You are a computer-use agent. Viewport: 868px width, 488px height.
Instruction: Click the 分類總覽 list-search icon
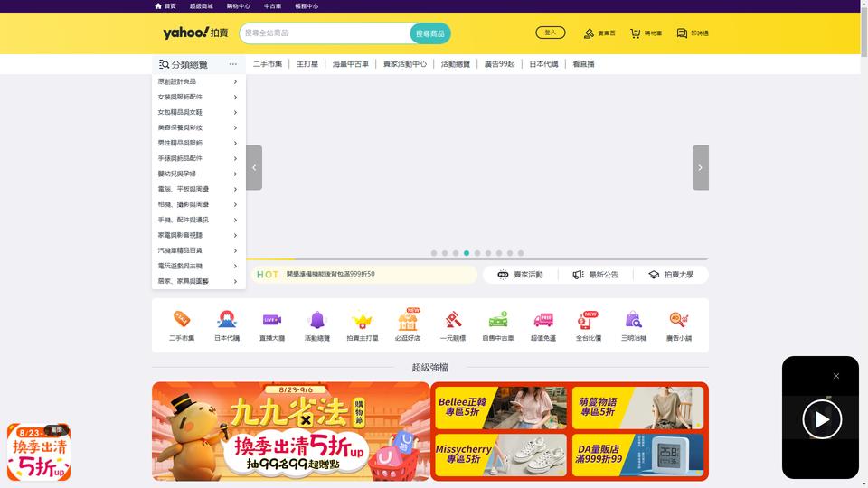[x=164, y=64]
